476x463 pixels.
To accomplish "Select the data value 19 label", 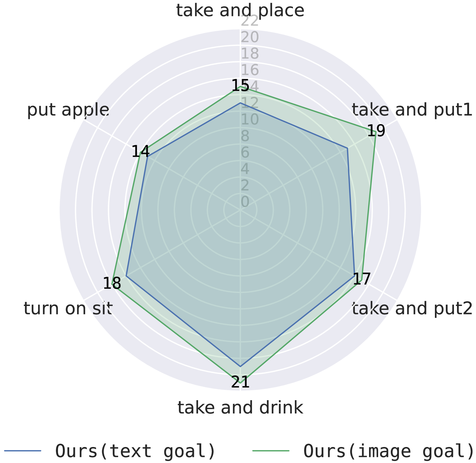I will click(376, 131).
